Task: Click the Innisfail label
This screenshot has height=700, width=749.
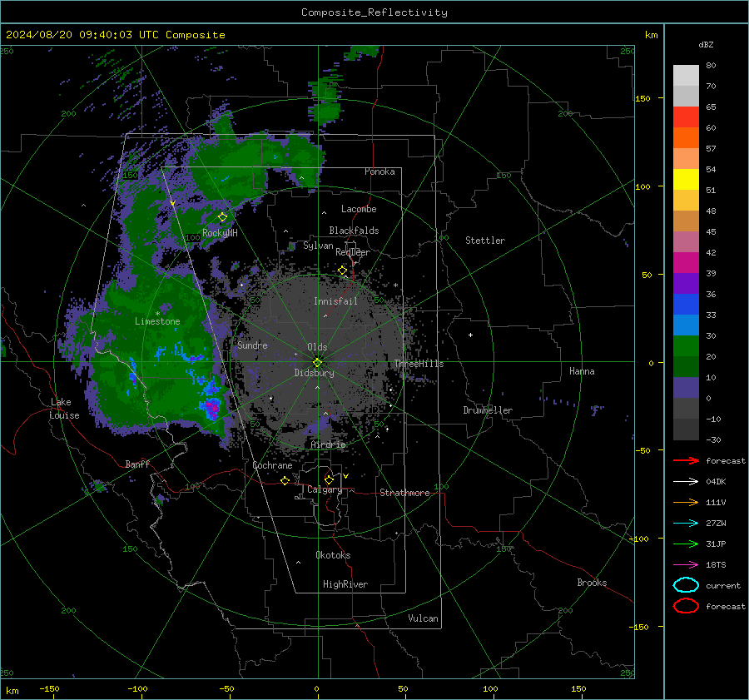Action: point(335,301)
